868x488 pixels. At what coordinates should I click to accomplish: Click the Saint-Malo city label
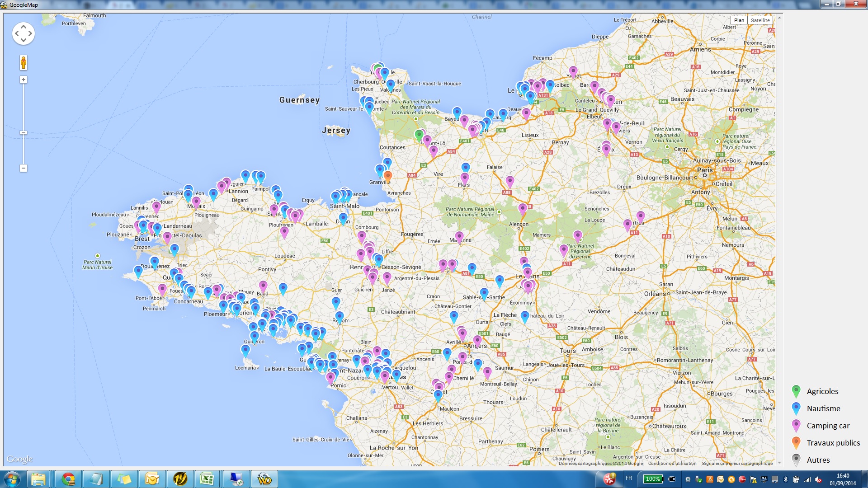point(344,206)
